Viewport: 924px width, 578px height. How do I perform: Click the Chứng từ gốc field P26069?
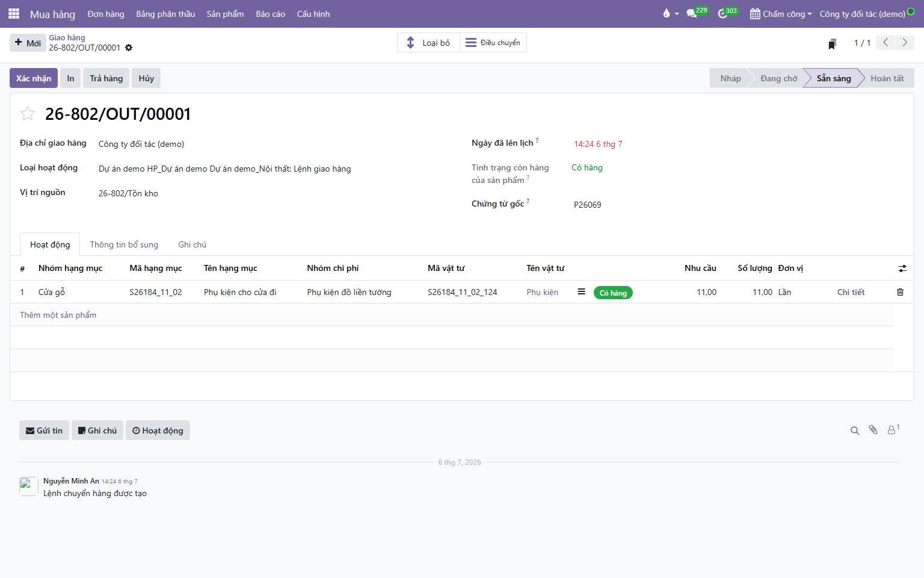coord(588,205)
